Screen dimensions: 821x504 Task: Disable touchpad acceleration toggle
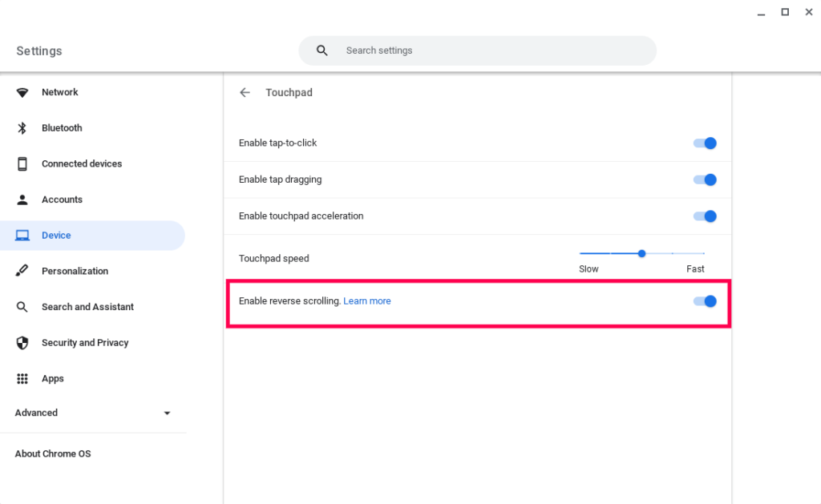(x=705, y=216)
